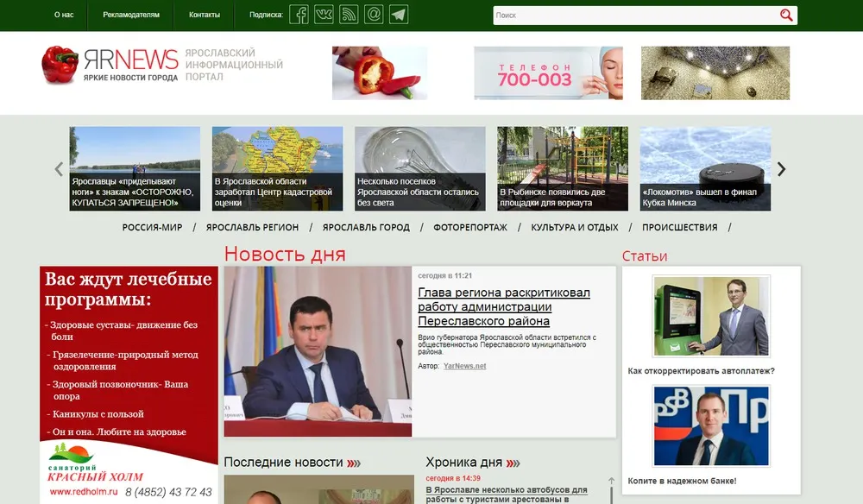
Task: Click the YarNews.net author link
Action: (x=464, y=366)
